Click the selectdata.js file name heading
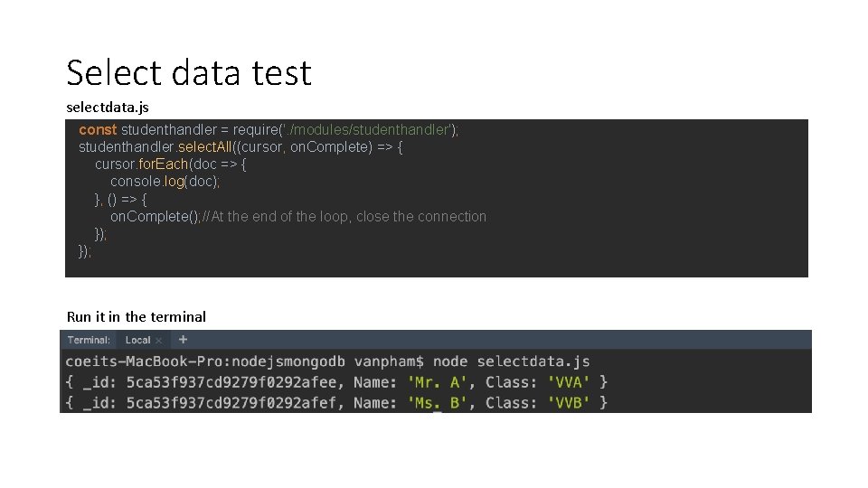The image size is (868, 488). point(108,108)
